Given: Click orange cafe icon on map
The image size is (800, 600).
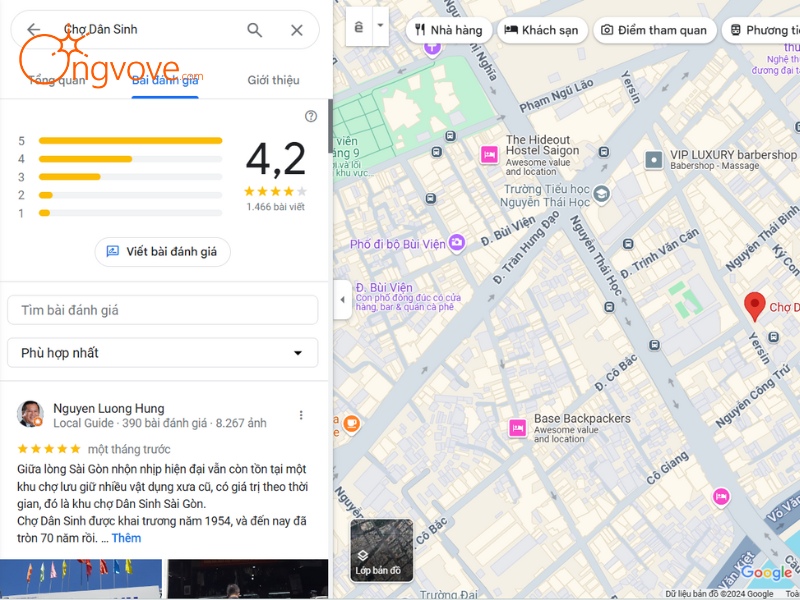Looking at the screenshot, I should coord(352,423).
